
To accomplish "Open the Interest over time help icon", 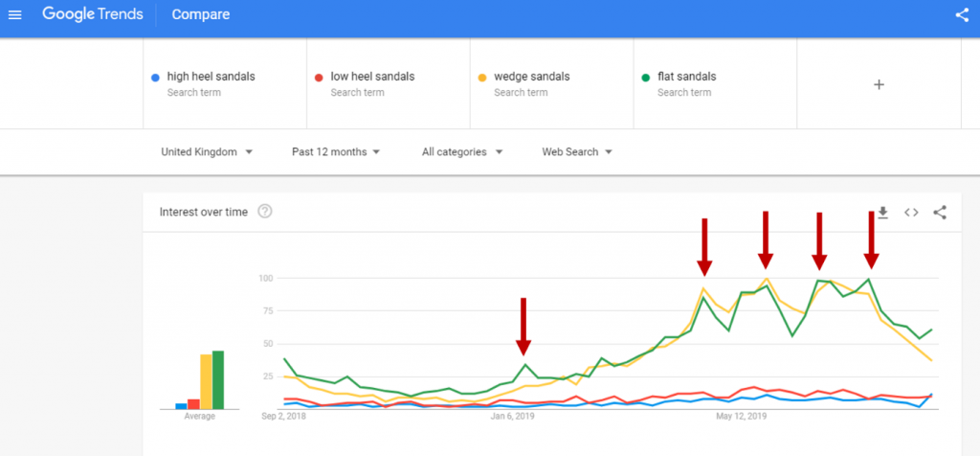I will point(265,212).
